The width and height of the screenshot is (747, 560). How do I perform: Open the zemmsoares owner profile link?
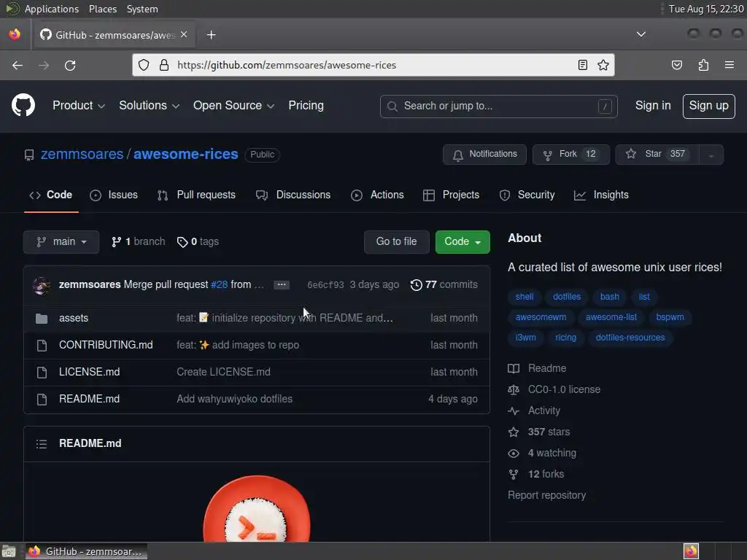point(82,155)
